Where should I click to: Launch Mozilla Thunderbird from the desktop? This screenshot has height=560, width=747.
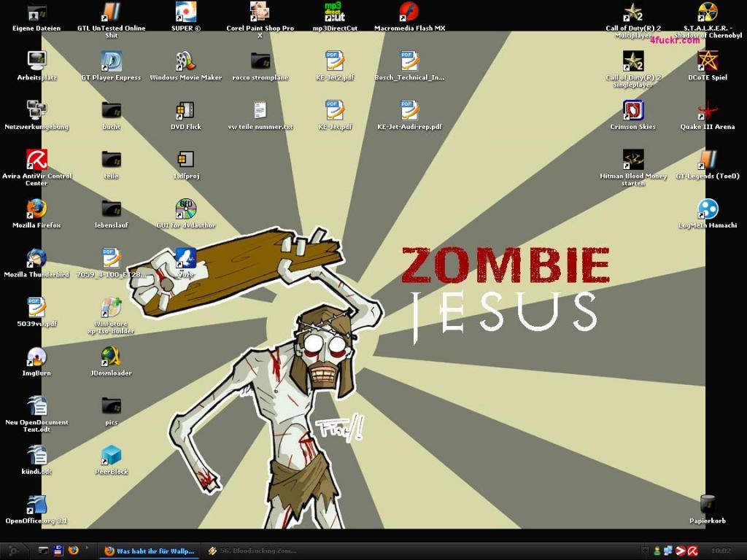(x=36, y=259)
